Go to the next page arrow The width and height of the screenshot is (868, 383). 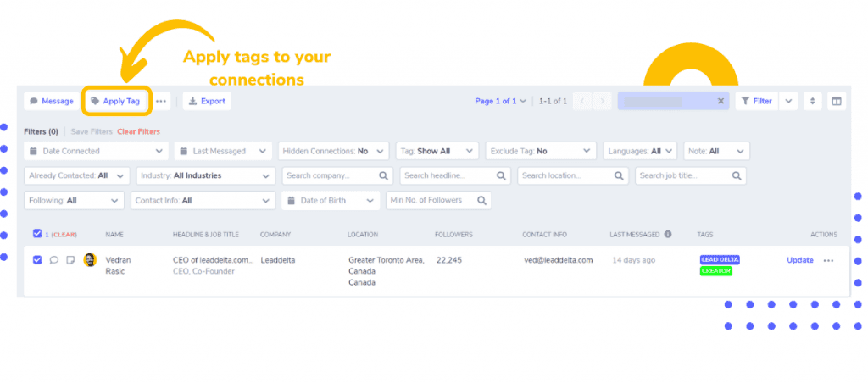tap(603, 102)
